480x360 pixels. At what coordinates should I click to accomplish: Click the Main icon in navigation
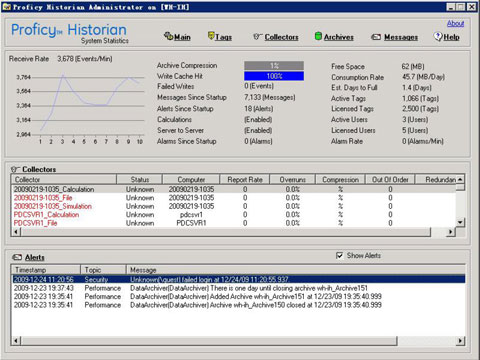pos(168,36)
